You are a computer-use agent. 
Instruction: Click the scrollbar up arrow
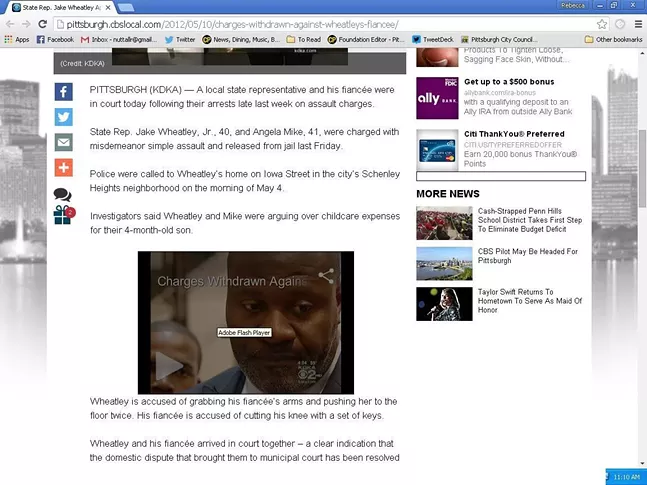tap(642, 52)
